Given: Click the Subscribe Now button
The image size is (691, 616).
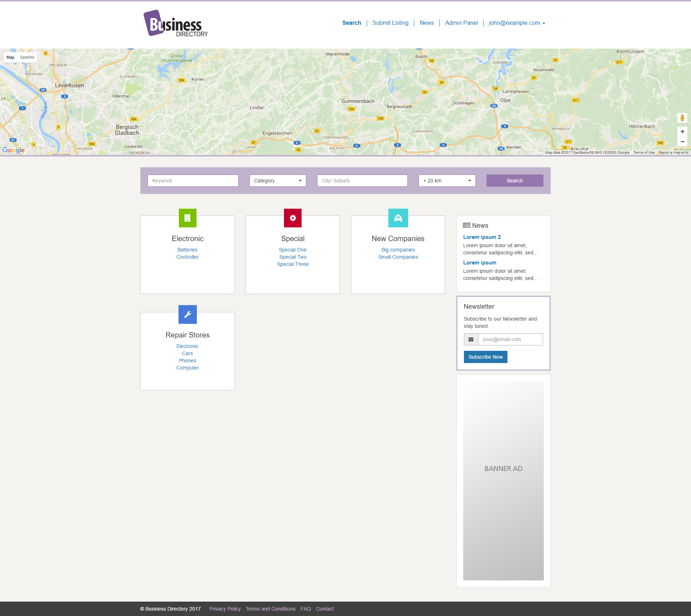Looking at the screenshot, I should pyautogui.click(x=485, y=357).
